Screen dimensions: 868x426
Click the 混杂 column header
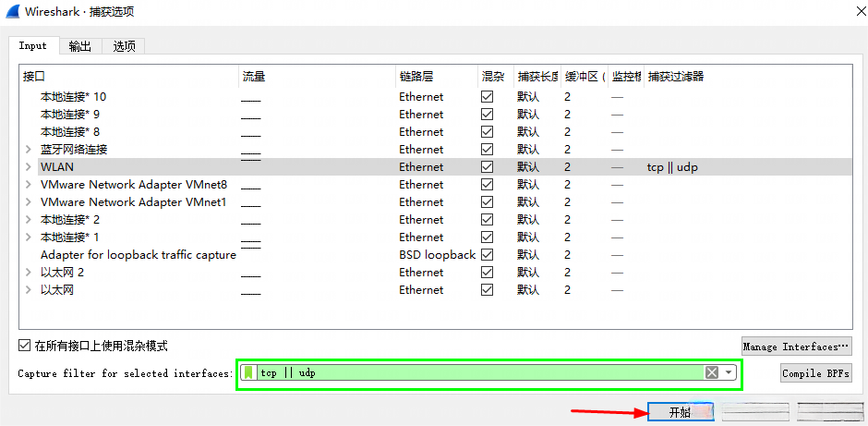(x=496, y=77)
